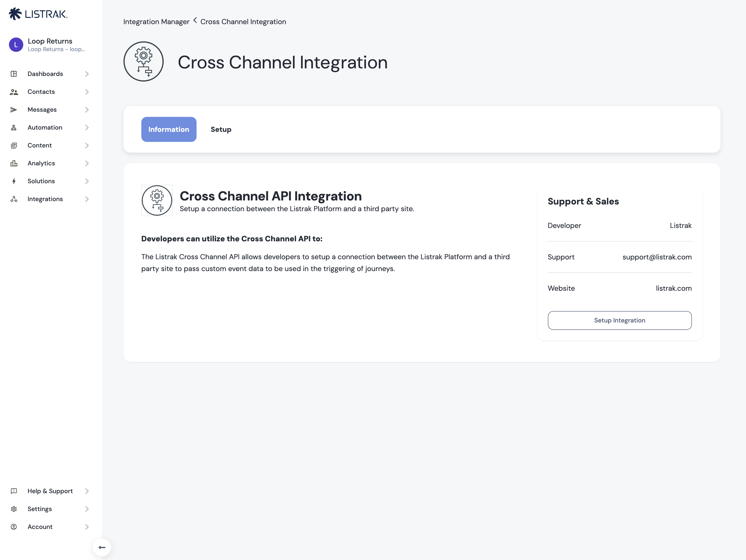
Task: Click the Loop Returns account name
Action: (50, 41)
